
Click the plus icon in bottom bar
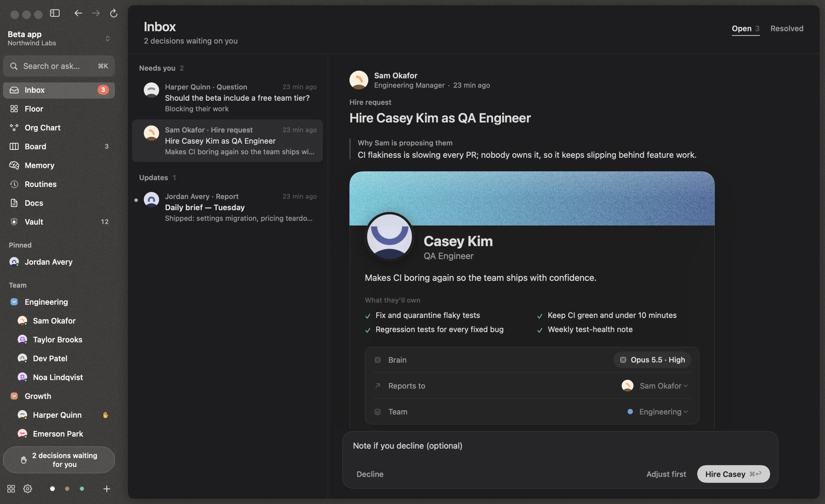pyautogui.click(x=106, y=489)
